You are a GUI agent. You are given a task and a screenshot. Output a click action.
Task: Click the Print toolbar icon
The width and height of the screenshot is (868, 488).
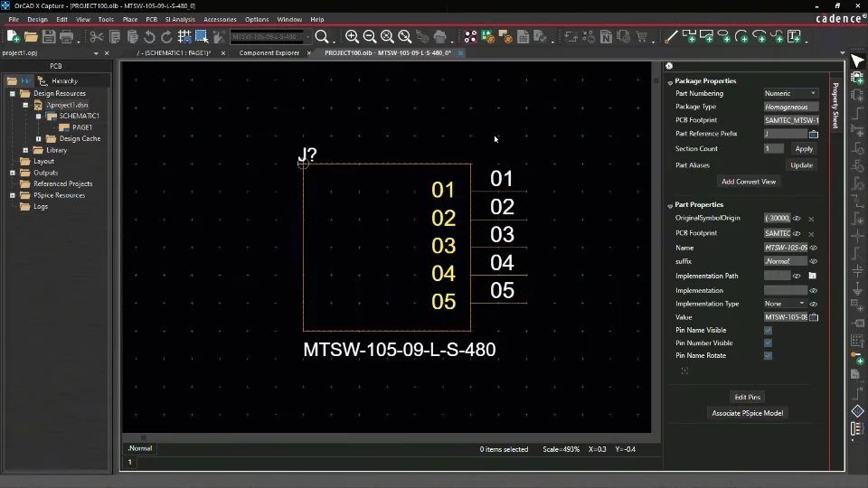(66, 37)
